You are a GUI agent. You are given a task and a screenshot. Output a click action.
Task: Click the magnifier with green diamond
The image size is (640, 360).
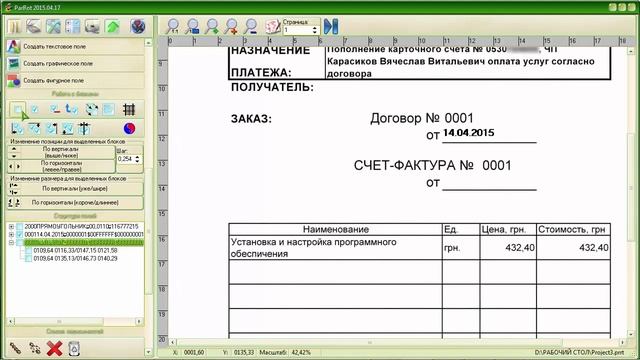click(x=212, y=26)
